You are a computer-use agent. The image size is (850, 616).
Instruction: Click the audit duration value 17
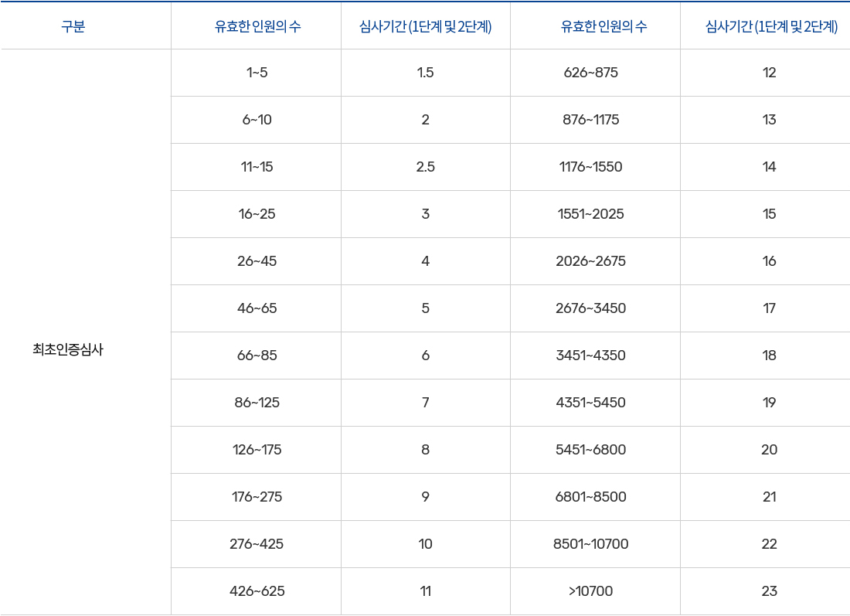pos(770,308)
